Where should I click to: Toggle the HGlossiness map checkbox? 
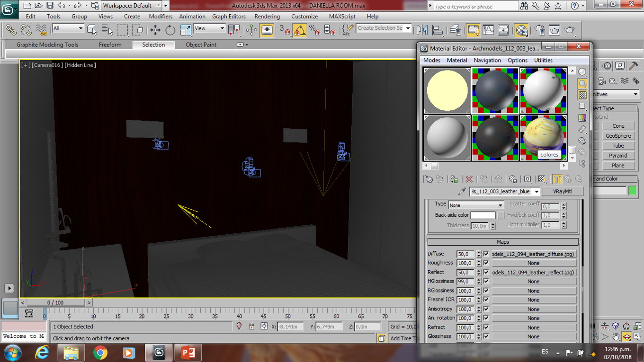(x=486, y=282)
